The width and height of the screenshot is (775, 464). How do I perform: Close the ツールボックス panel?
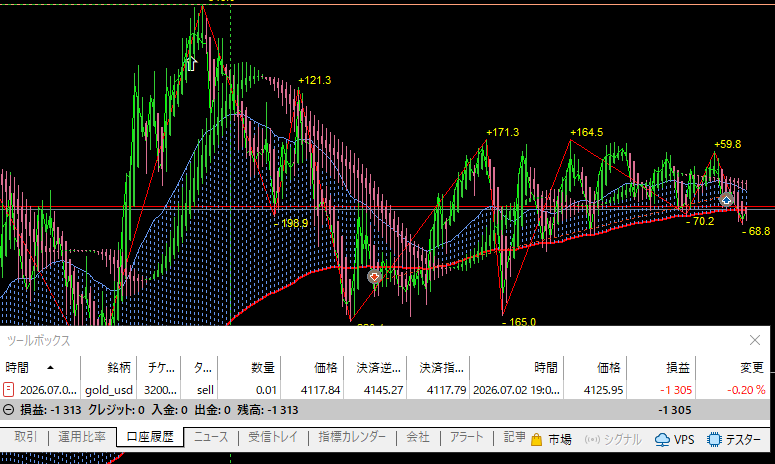click(x=755, y=340)
